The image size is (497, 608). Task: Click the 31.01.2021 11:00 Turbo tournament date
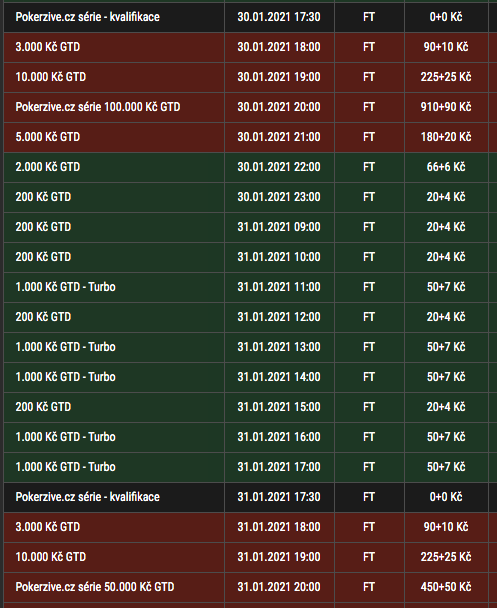pyautogui.click(x=279, y=287)
